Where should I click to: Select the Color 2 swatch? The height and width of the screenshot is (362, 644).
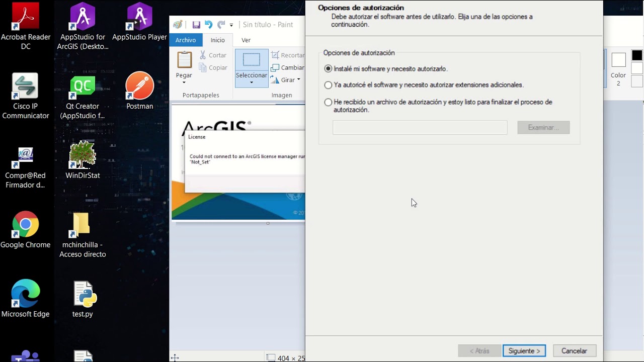pos(618,69)
